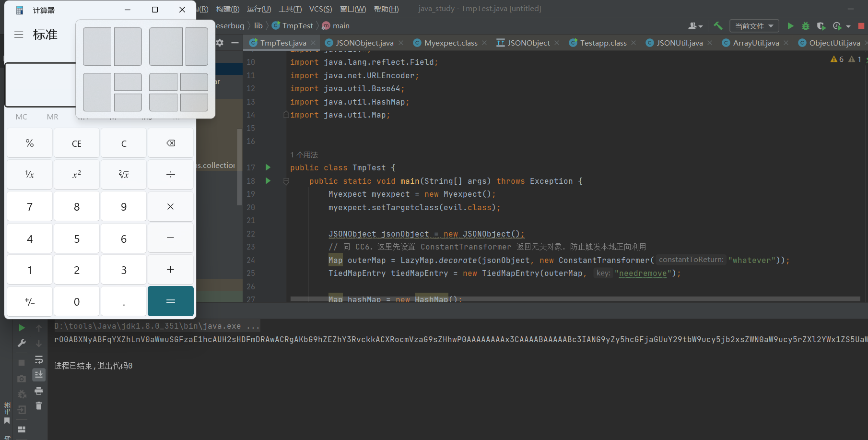Click the Build project hammer icon
868x440 pixels.
[718, 26]
